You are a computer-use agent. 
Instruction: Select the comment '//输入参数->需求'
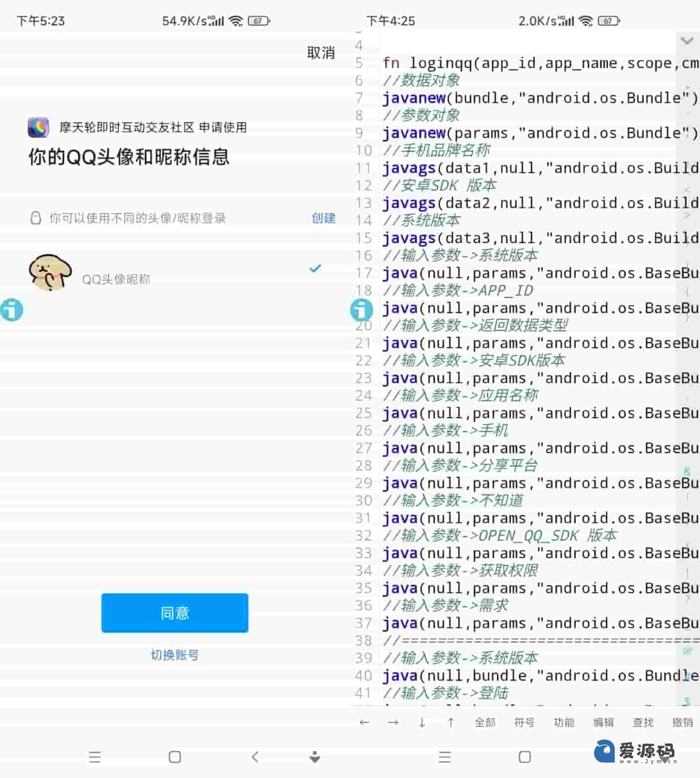pyautogui.click(x=446, y=605)
